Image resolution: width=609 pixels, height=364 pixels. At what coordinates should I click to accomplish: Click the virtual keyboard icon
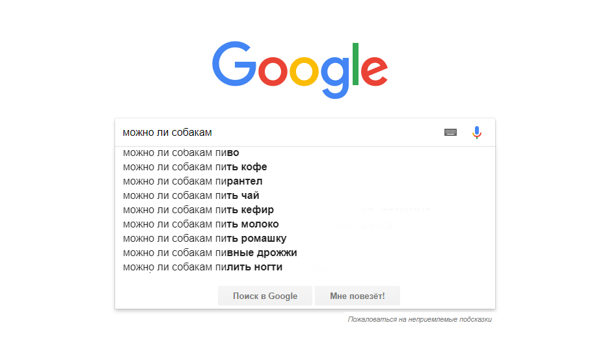[x=450, y=133]
